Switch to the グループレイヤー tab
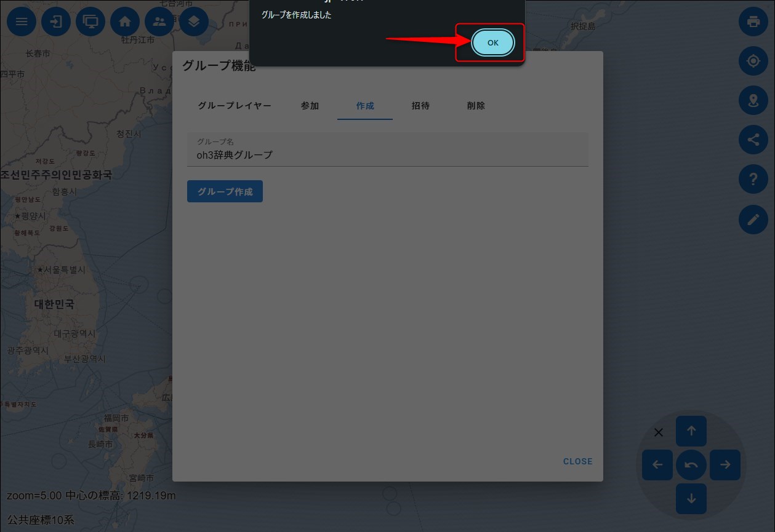This screenshot has height=532, width=775. click(235, 106)
